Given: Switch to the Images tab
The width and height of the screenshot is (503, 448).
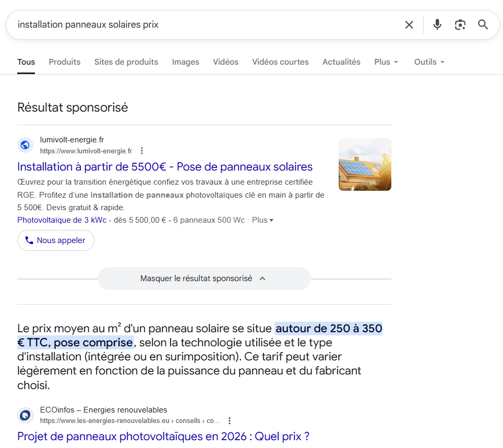Looking at the screenshot, I should tap(185, 62).
